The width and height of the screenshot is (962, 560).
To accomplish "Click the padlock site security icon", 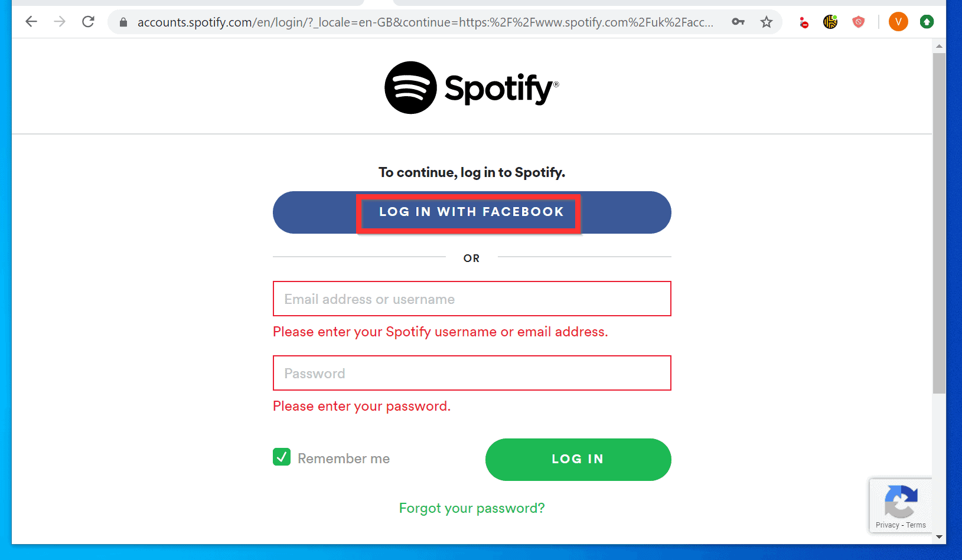I will (123, 22).
